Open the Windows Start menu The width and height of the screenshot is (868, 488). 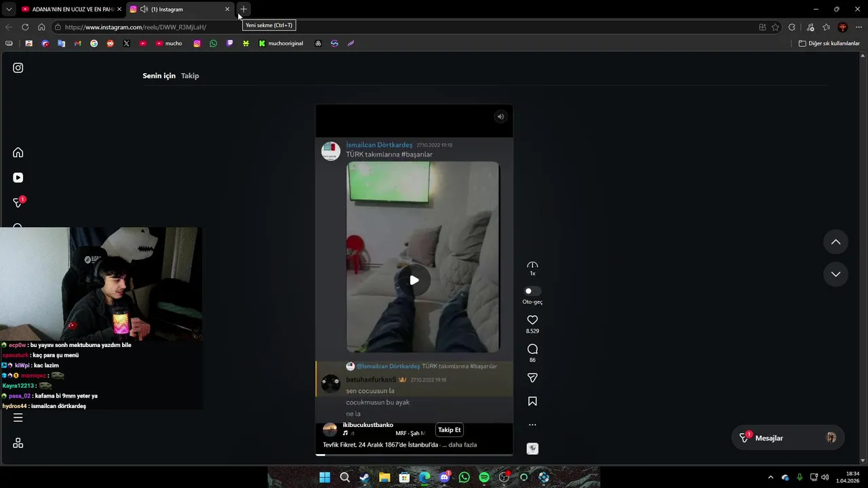point(324,477)
